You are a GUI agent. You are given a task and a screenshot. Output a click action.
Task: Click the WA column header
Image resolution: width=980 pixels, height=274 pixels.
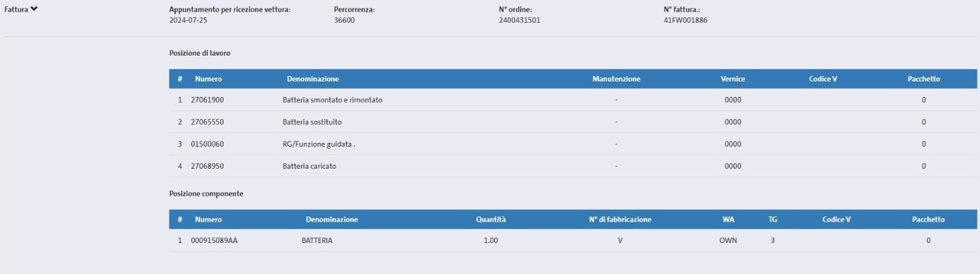click(728, 220)
